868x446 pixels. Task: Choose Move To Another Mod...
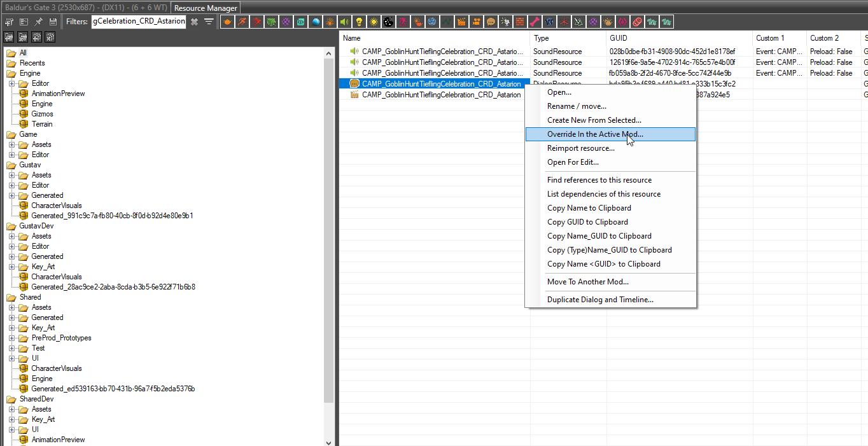(610, 282)
